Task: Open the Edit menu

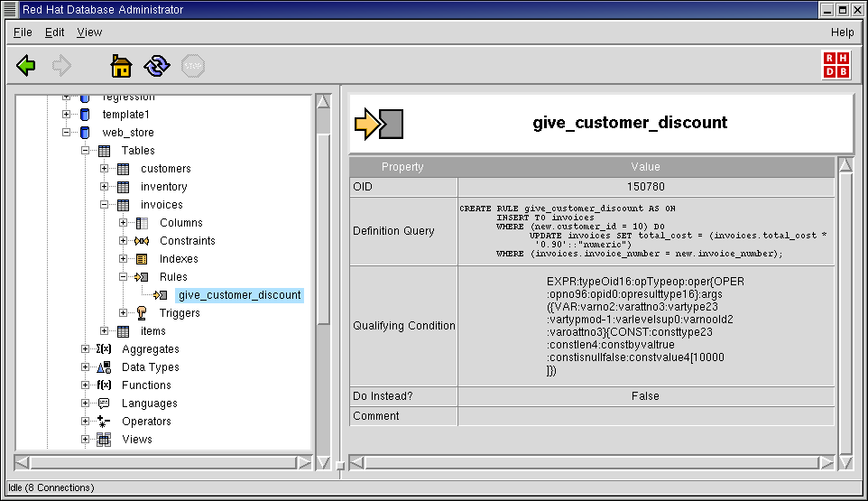Action: [54, 32]
